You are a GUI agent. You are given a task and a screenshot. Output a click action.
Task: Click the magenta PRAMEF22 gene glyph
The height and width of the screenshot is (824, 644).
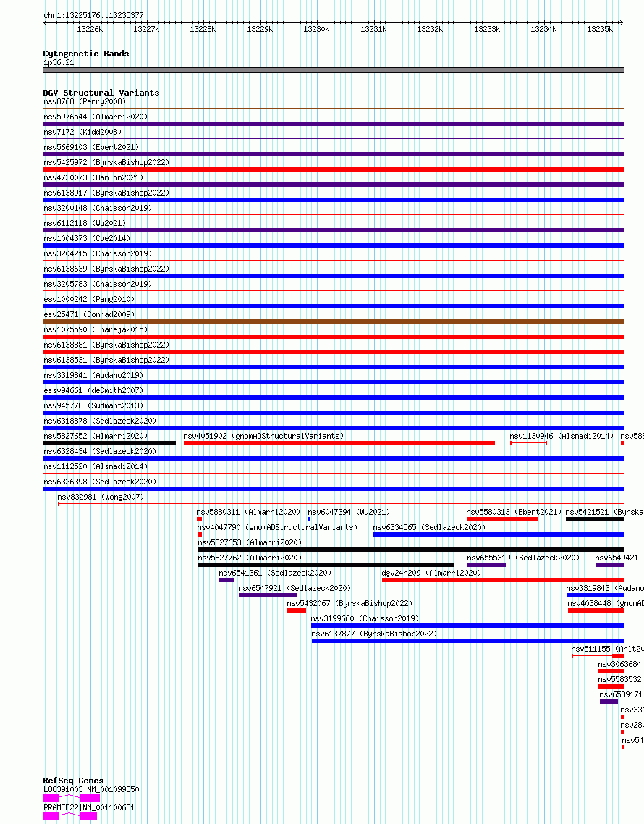click(70, 816)
